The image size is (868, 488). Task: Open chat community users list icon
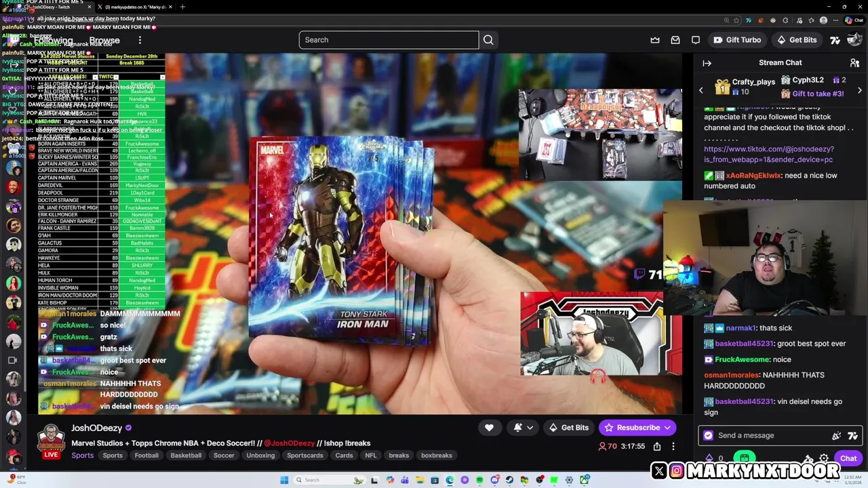coord(854,63)
